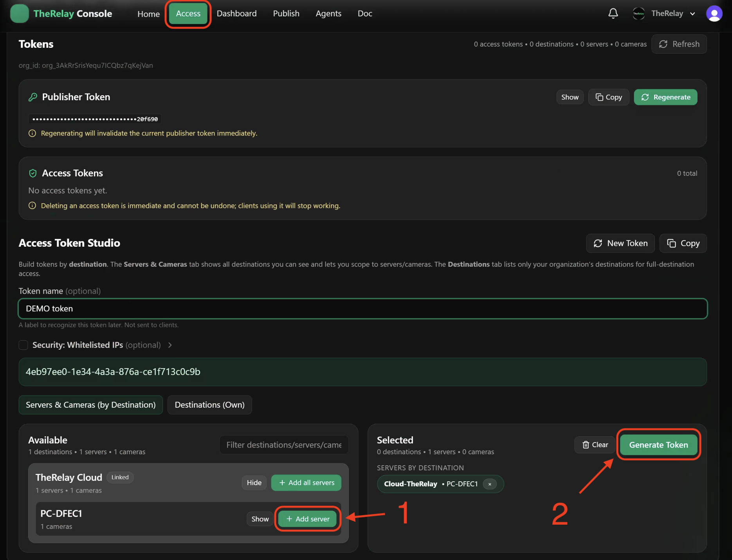Show cameras of PC-DFEC1 server
The width and height of the screenshot is (732, 560).
click(260, 519)
